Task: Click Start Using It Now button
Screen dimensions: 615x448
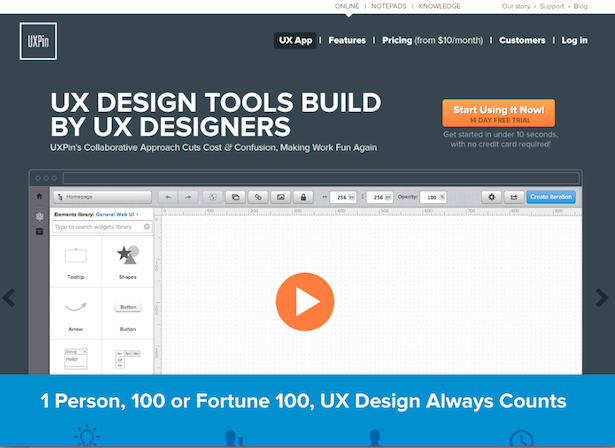Action: 499,113
